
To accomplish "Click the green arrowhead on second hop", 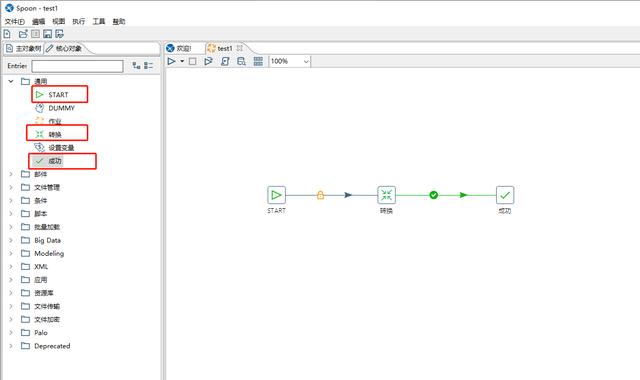I will coord(463,195).
